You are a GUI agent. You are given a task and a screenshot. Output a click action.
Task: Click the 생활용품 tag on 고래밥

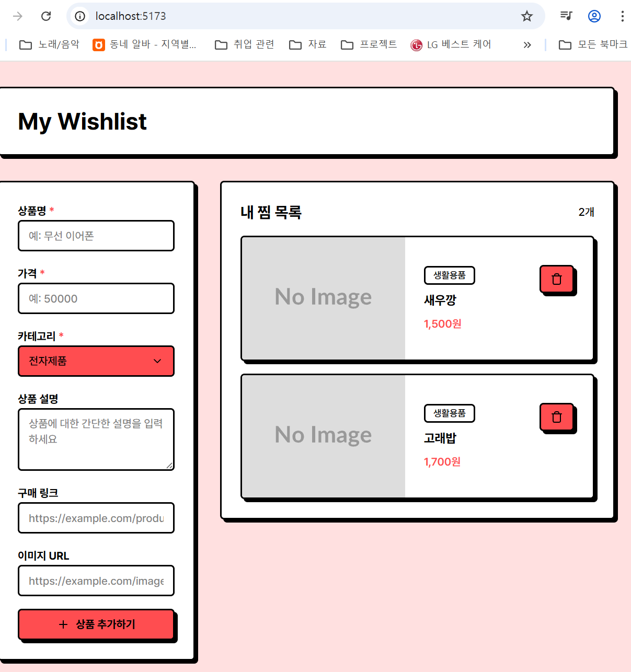click(450, 413)
